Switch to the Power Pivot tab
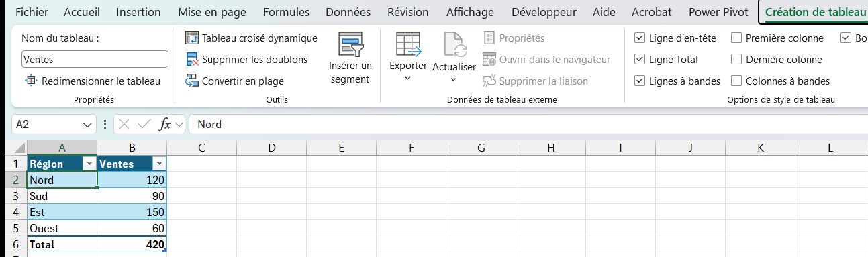Viewport: 868px width, 257px height. (719, 12)
